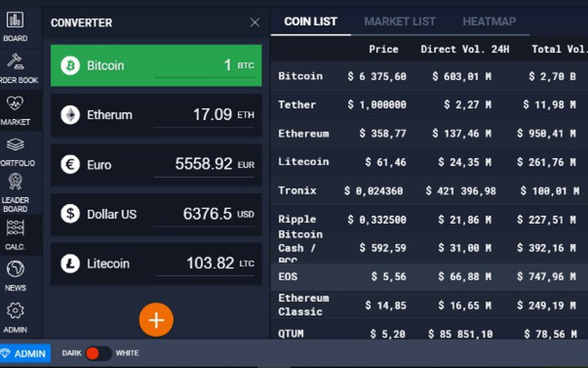Viewport: 588px width, 368px height.
Task: Select Tether in the coin list
Action: pos(297,105)
